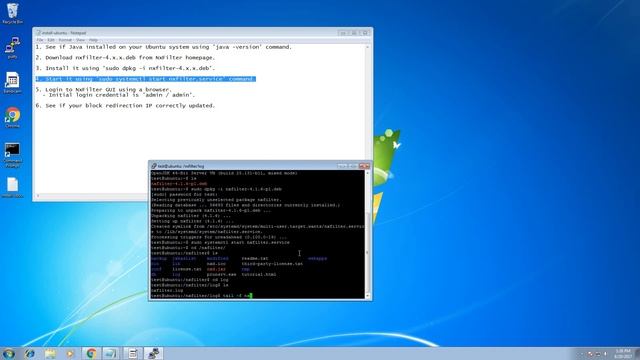Click Notepad vertical scrollbar up arrow
Viewport: 640px width, 360px height.
pos(367,47)
